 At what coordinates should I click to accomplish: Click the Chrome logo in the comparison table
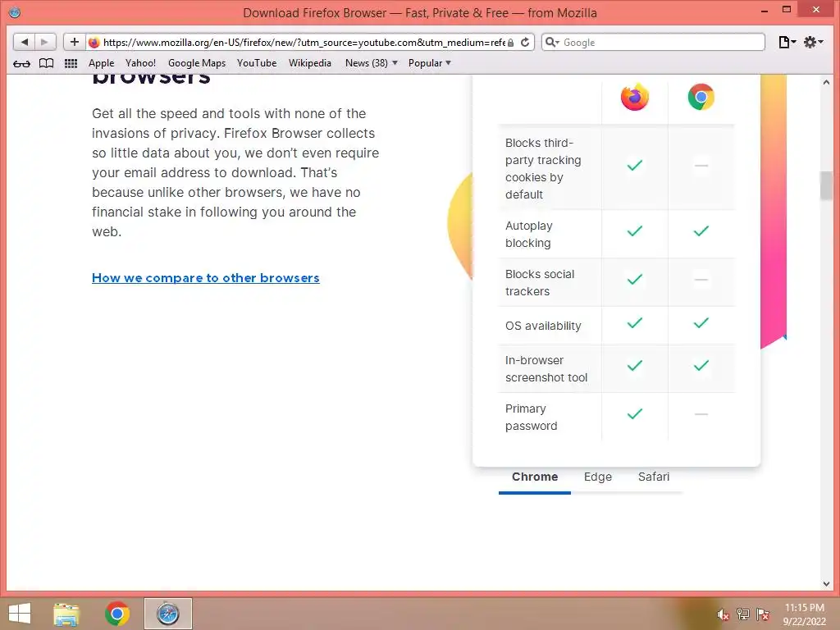pyautogui.click(x=701, y=97)
